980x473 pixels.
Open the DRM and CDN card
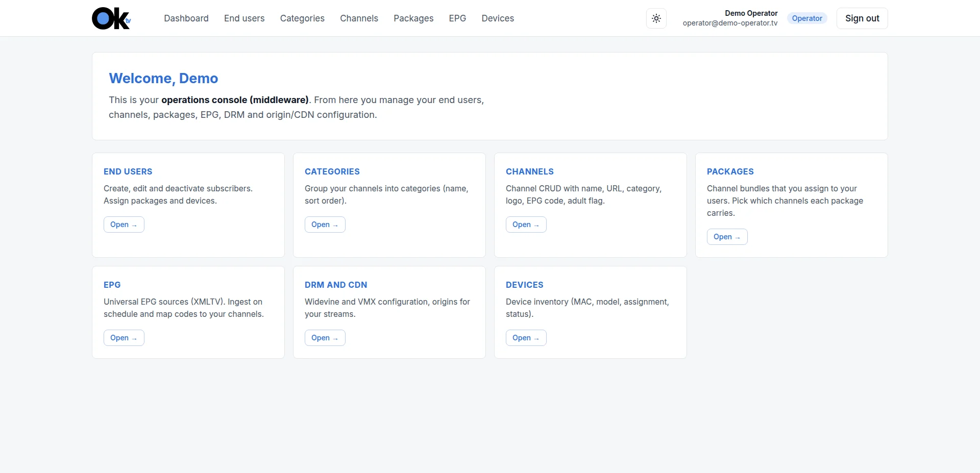pos(325,338)
